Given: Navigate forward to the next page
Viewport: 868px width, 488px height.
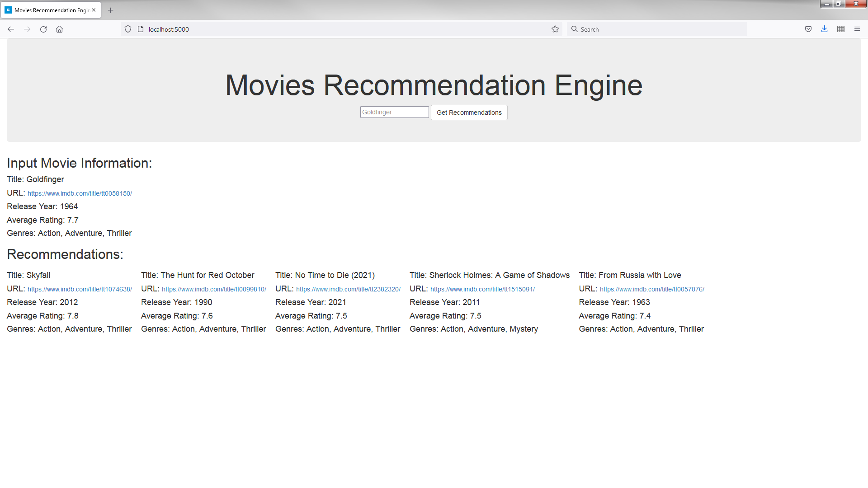Looking at the screenshot, I should pyautogui.click(x=27, y=29).
